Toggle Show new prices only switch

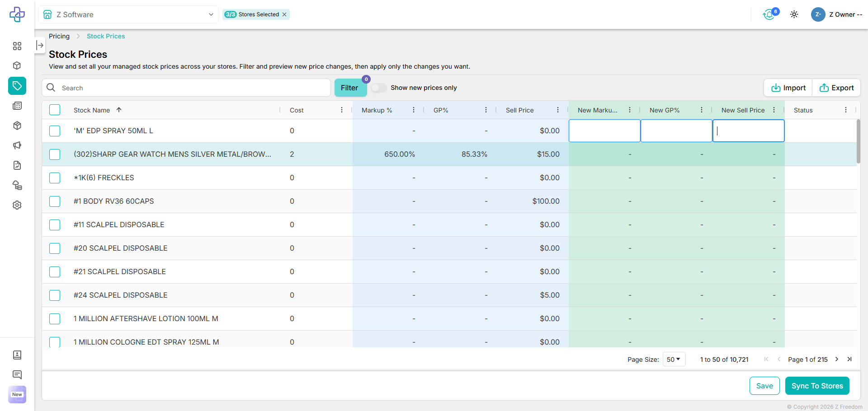[x=379, y=88]
